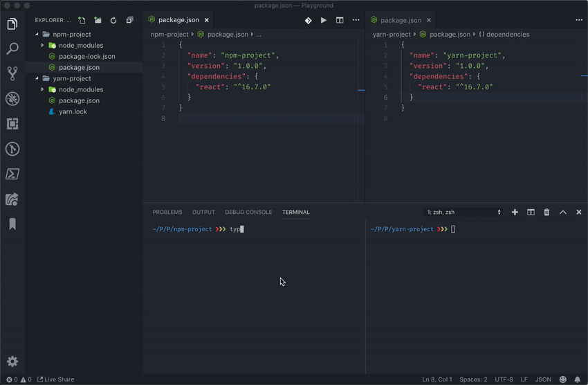
Task: Click LF end-of-line selector
Action: 524,379
